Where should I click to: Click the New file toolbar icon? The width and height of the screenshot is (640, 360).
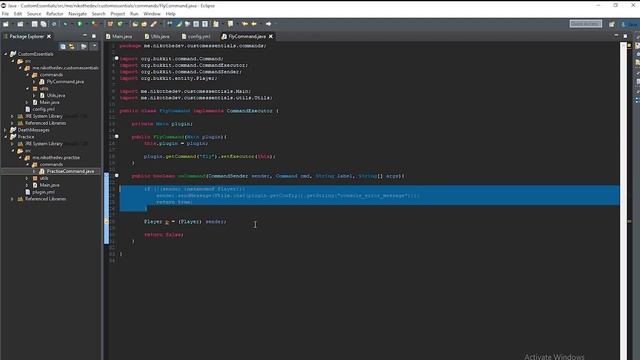click(x=6, y=24)
